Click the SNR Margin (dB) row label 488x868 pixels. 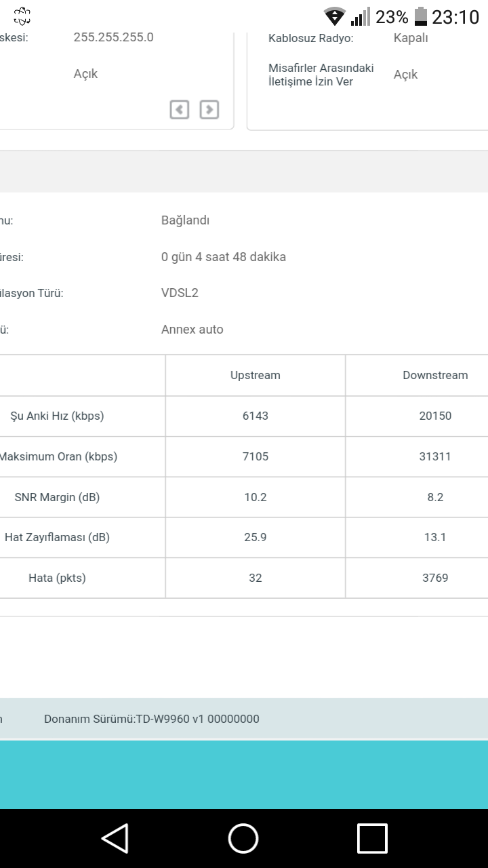(57, 497)
